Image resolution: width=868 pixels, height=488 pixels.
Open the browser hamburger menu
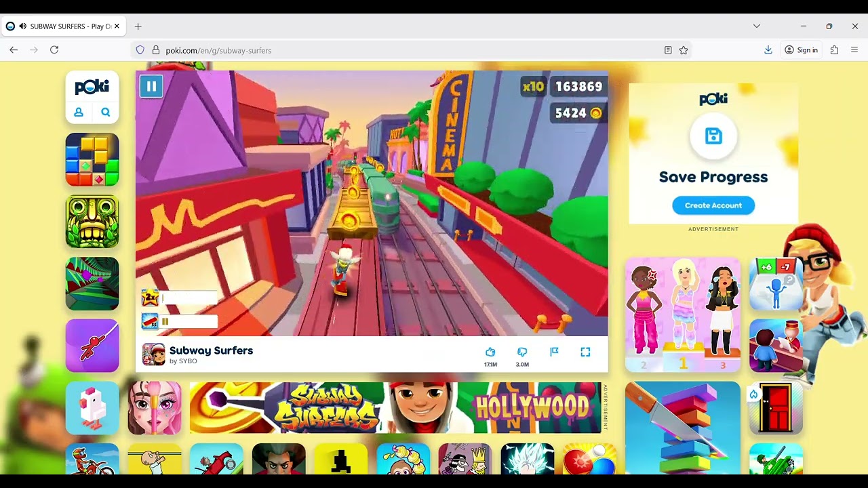(x=854, y=50)
